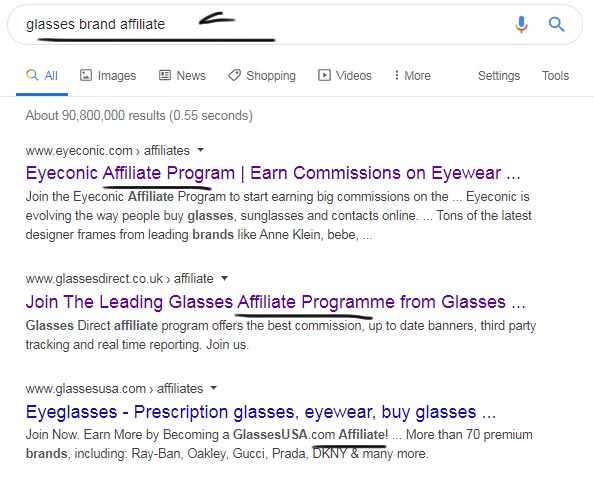Open the search Tools menu
Viewport: 594px width, 486px height.
pyautogui.click(x=555, y=75)
